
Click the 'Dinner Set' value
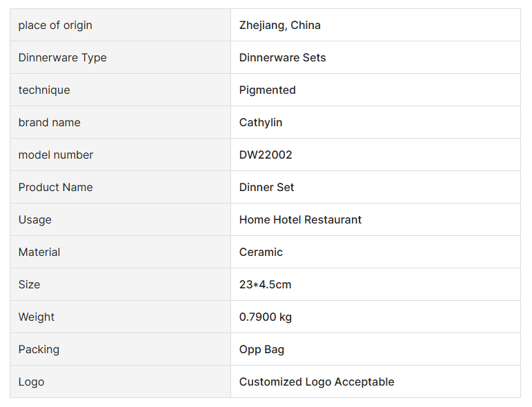266,188
